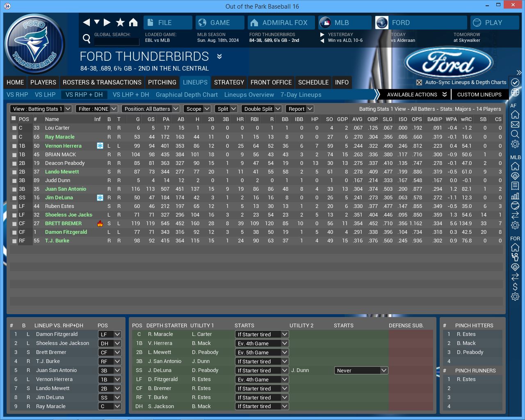Check the box next to Lou Carter

point(14,128)
